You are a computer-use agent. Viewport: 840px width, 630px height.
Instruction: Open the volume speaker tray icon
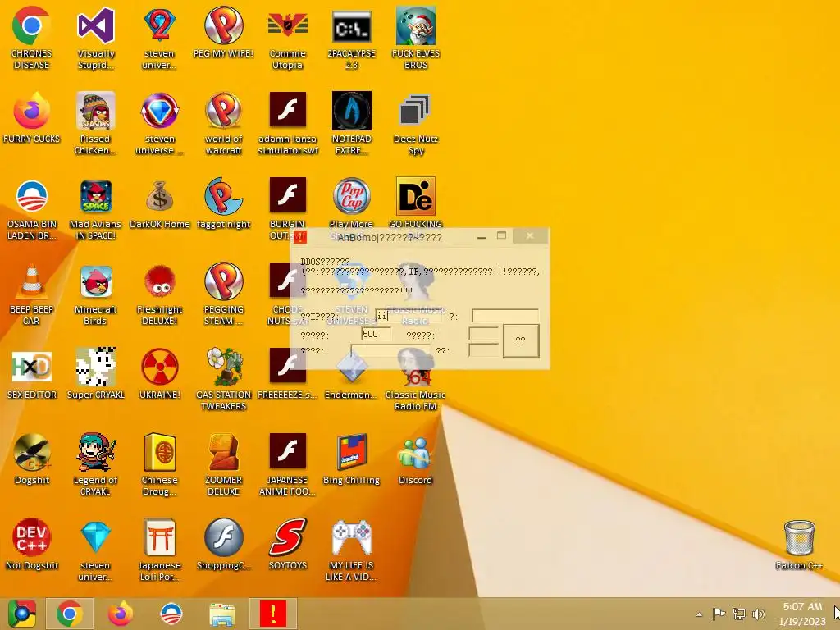759,614
